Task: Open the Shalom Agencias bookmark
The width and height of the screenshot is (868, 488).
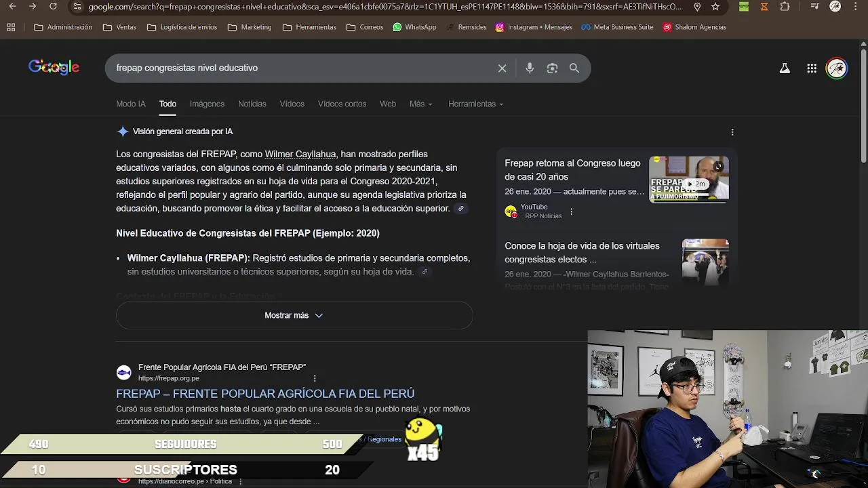Action: point(694,27)
